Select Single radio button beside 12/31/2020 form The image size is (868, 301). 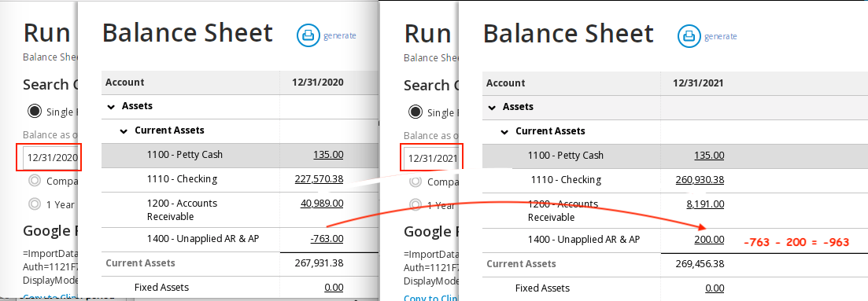coord(35,112)
